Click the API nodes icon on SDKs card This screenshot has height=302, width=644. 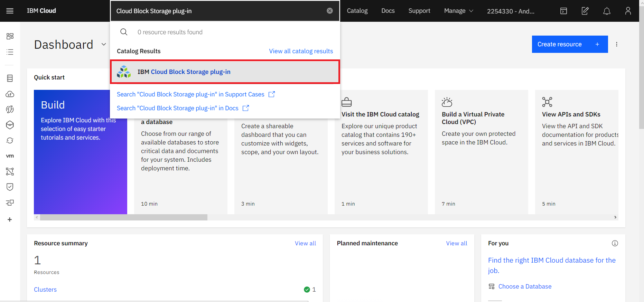[547, 102]
